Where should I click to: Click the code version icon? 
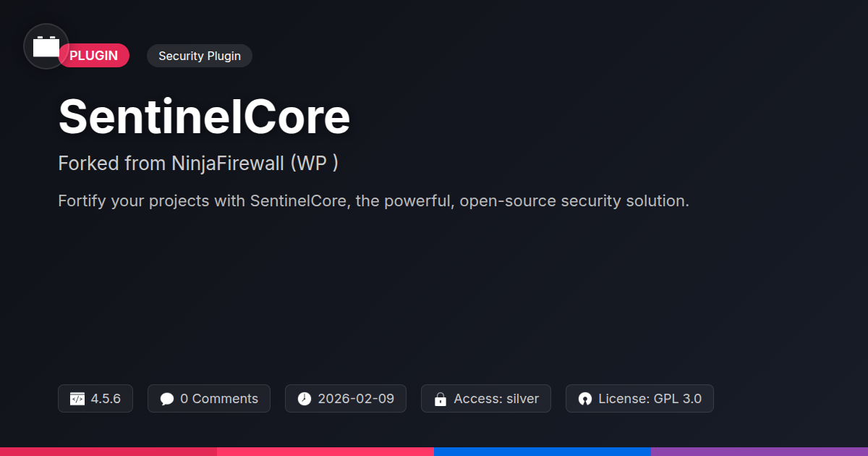click(x=77, y=399)
